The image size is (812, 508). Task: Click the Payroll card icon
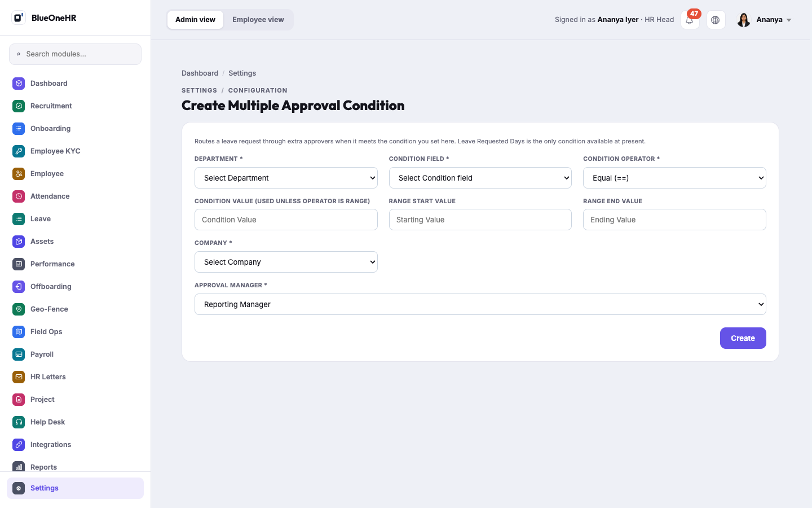point(19,354)
